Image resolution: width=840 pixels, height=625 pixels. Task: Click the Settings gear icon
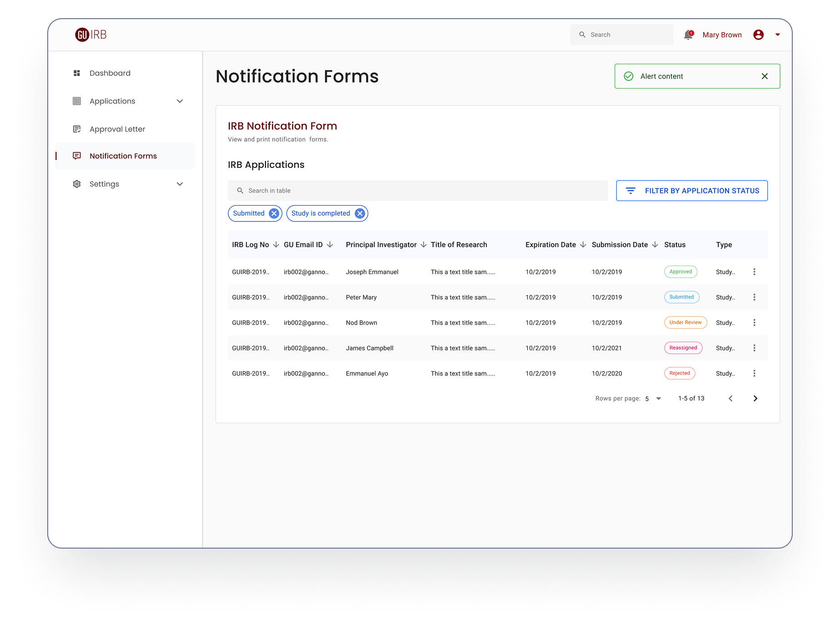[77, 184]
